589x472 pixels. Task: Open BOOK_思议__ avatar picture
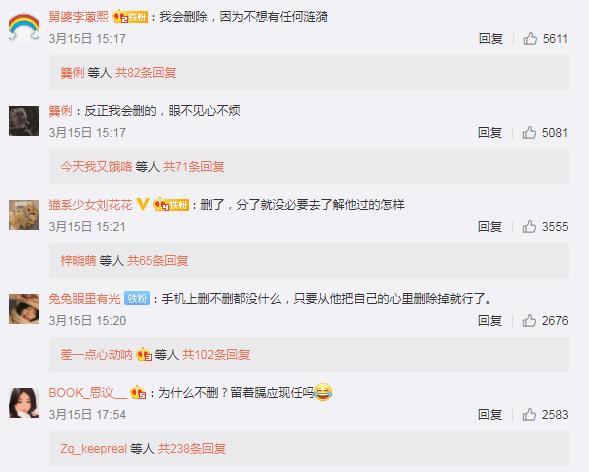point(24,403)
